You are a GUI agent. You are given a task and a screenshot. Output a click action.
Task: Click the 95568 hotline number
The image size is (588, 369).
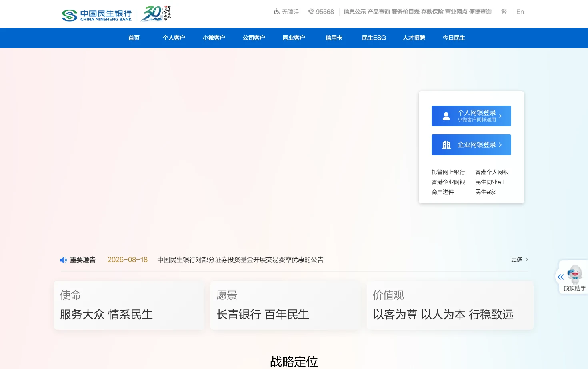(x=325, y=12)
